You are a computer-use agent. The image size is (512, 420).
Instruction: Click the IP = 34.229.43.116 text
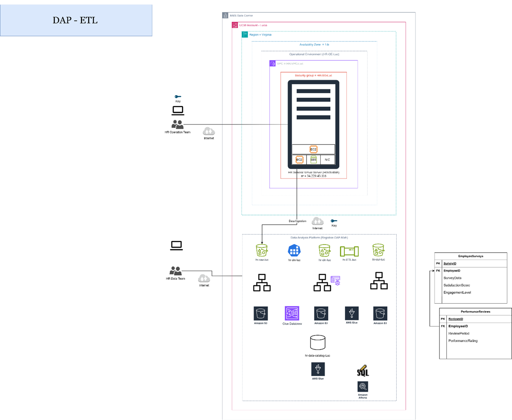coord(313,176)
